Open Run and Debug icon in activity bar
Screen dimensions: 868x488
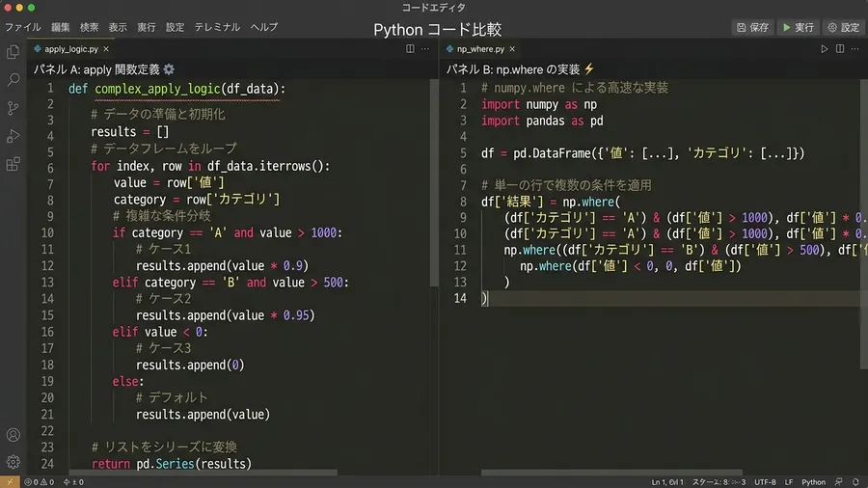coord(13,136)
